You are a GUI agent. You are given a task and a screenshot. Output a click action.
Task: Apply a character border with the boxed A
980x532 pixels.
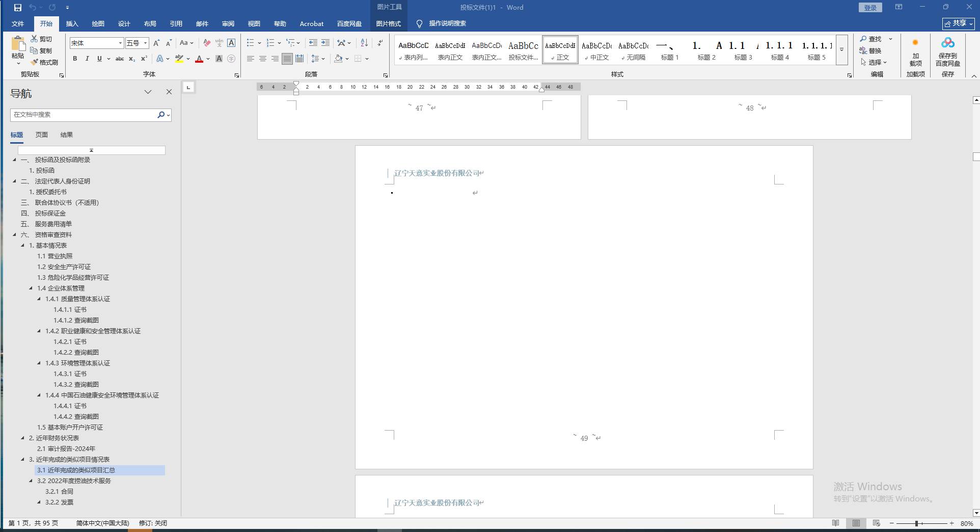pos(231,43)
